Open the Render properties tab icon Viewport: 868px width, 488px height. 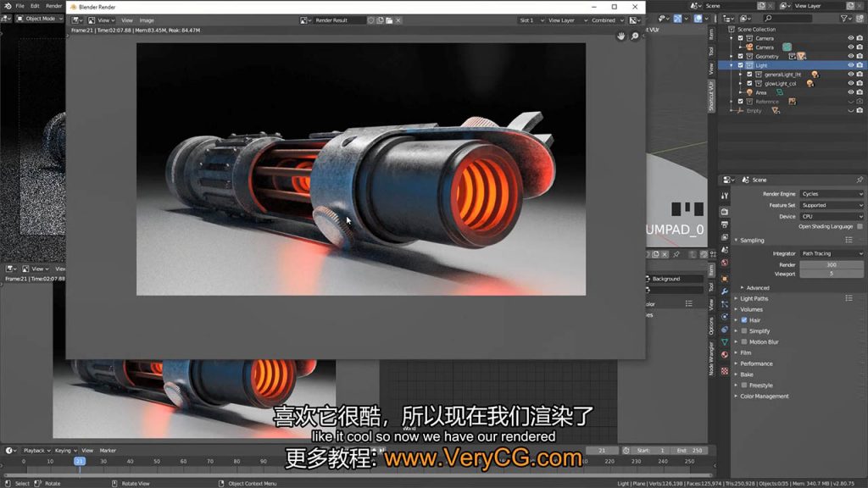click(725, 212)
